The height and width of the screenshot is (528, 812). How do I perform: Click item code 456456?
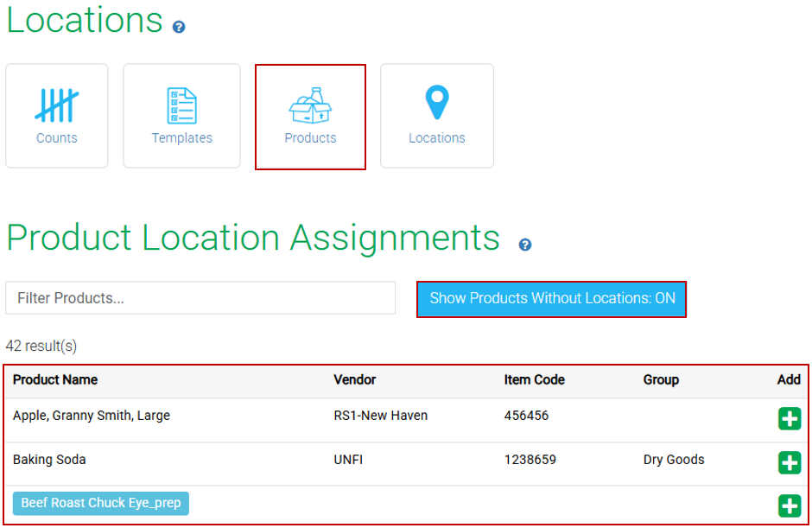(526, 416)
